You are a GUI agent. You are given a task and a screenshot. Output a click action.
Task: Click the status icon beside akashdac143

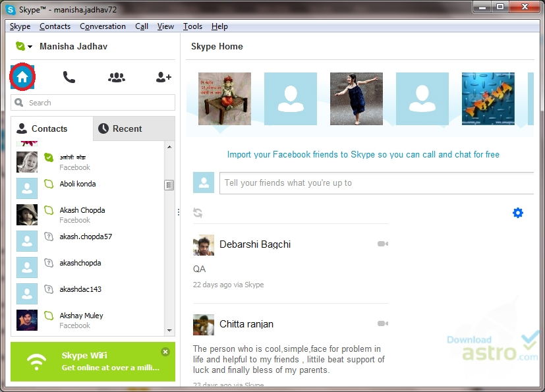point(49,289)
